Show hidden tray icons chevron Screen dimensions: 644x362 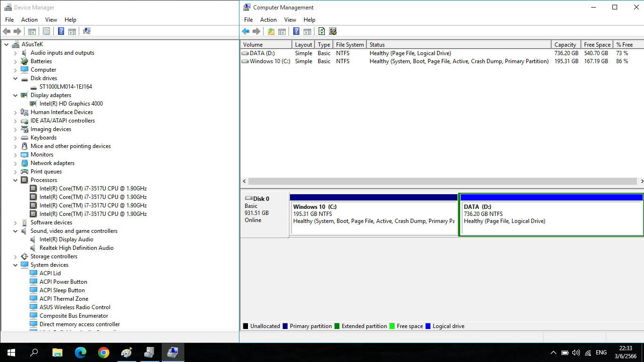(553, 353)
